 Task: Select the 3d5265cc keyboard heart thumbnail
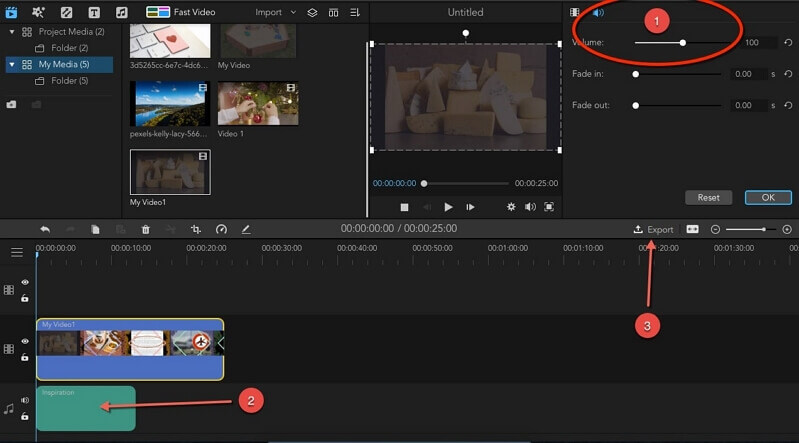(x=170, y=41)
